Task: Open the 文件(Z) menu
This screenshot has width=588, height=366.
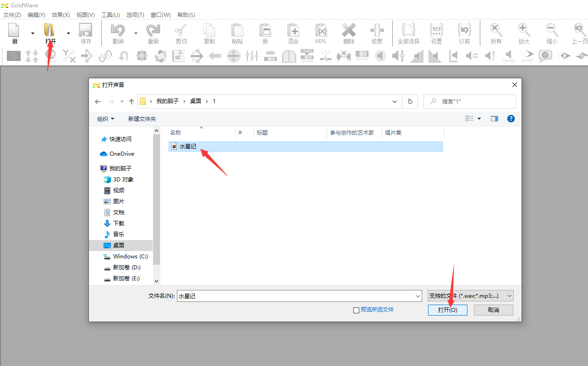Action: [x=12, y=15]
